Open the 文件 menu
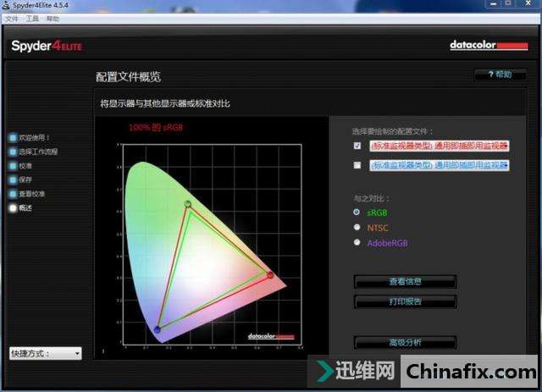The image size is (542, 392). click(x=12, y=19)
